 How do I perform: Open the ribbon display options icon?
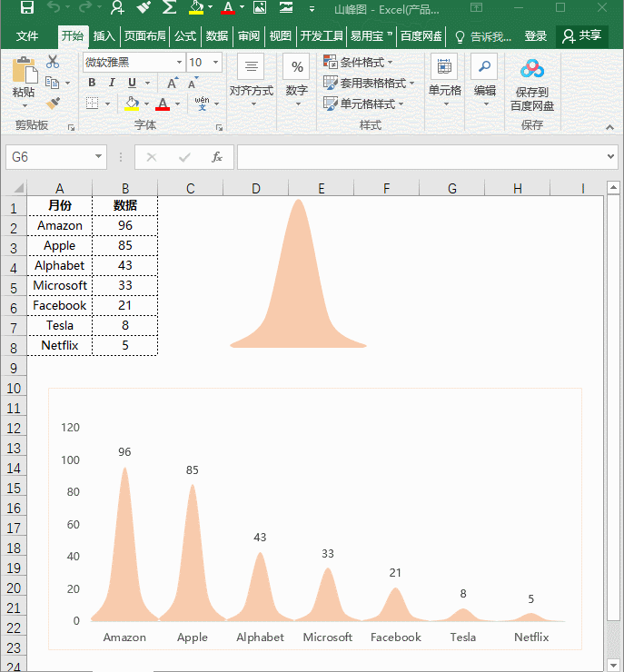pyautogui.click(x=476, y=7)
